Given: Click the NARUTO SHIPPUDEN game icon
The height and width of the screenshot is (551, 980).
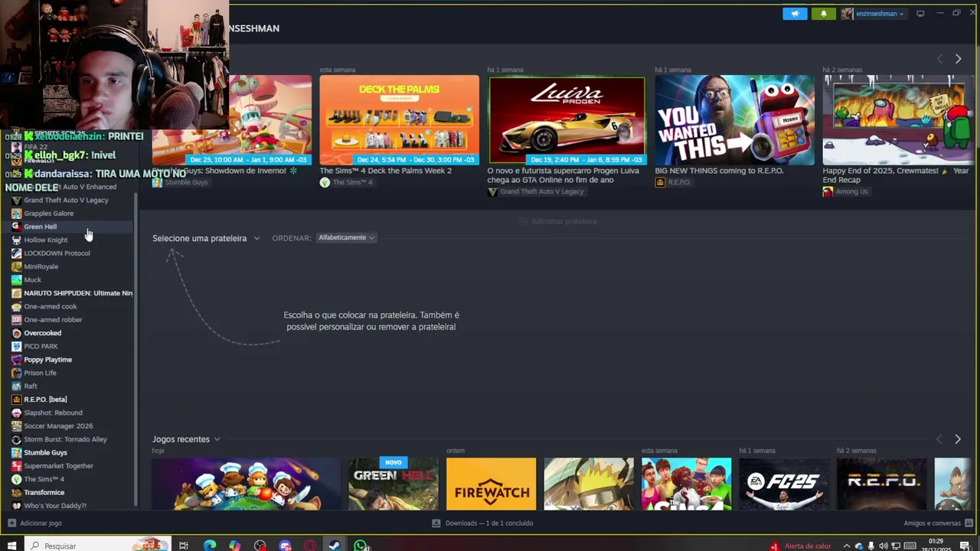Looking at the screenshot, I should point(16,293).
